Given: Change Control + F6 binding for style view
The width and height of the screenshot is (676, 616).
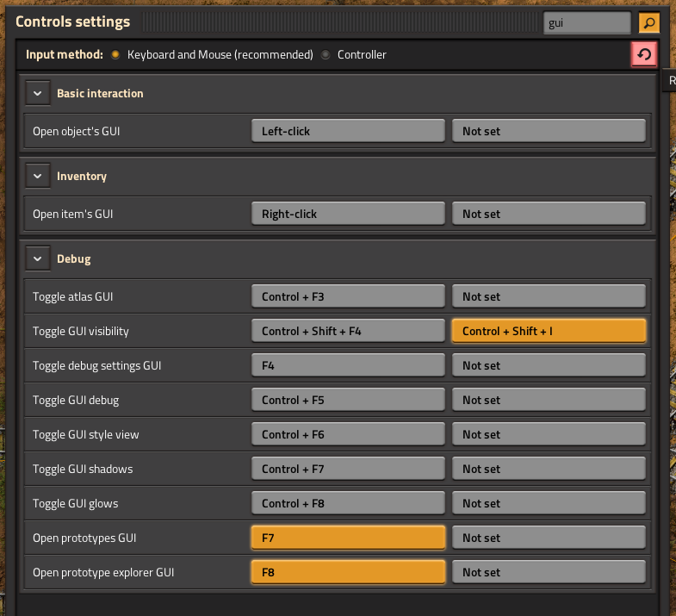Looking at the screenshot, I should [x=348, y=434].
